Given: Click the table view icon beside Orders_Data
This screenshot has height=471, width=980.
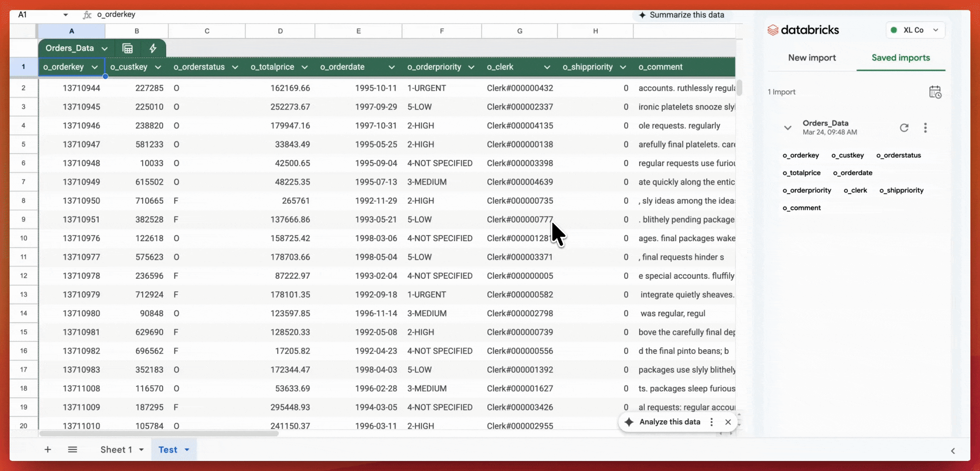Looking at the screenshot, I should pyautogui.click(x=127, y=48).
